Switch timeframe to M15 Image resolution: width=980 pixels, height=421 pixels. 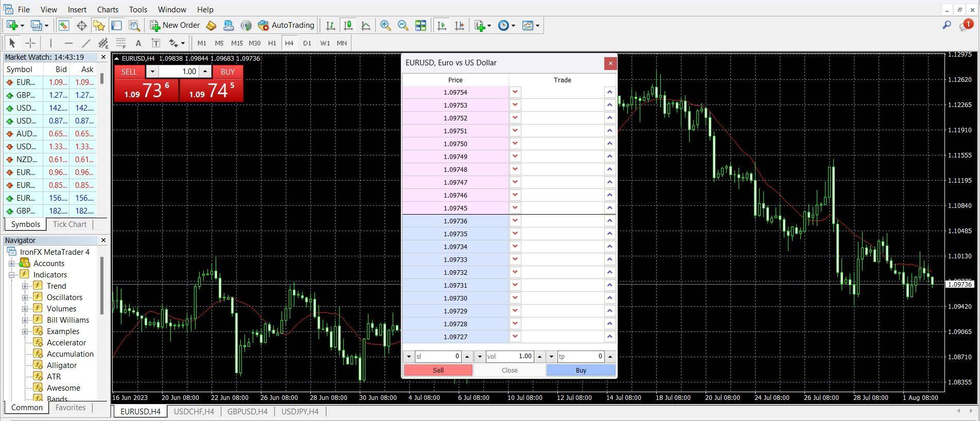pyautogui.click(x=237, y=43)
